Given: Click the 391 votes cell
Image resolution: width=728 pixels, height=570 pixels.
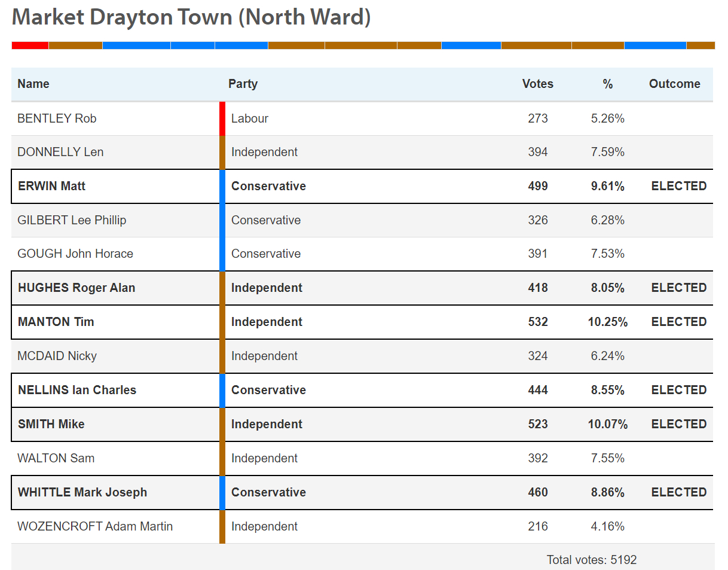Looking at the screenshot, I should tap(538, 254).
